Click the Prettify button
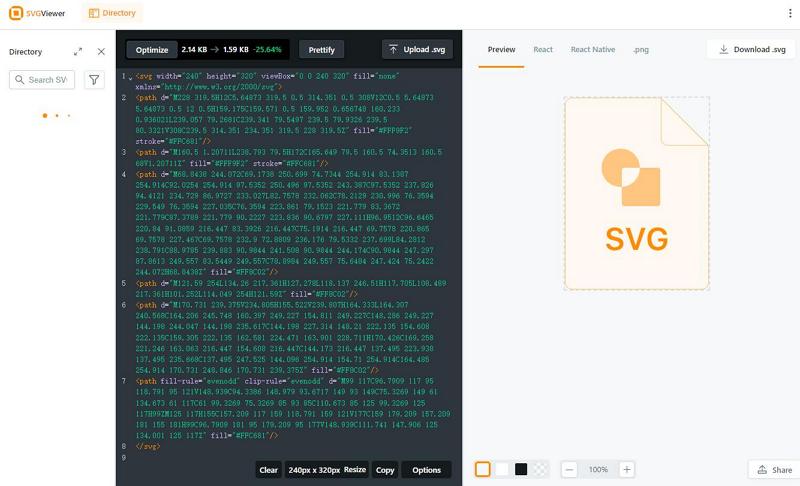The height and width of the screenshot is (486, 800). pyautogui.click(x=321, y=49)
